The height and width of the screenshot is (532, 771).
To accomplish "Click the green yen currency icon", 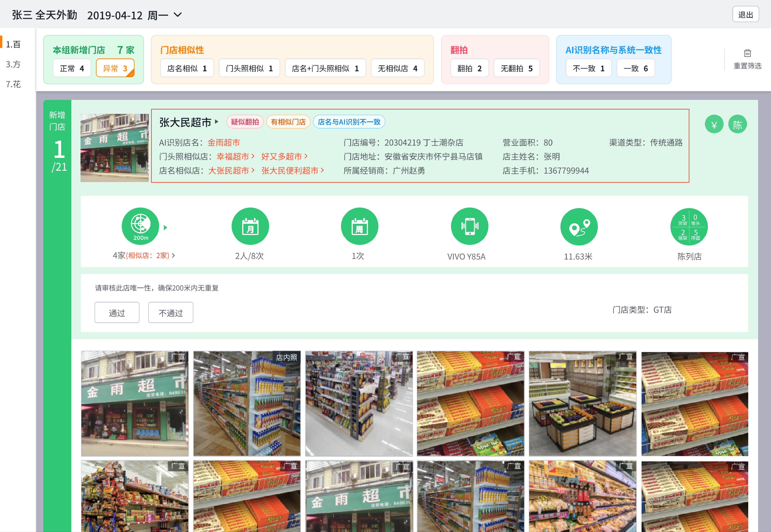I will [x=714, y=124].
